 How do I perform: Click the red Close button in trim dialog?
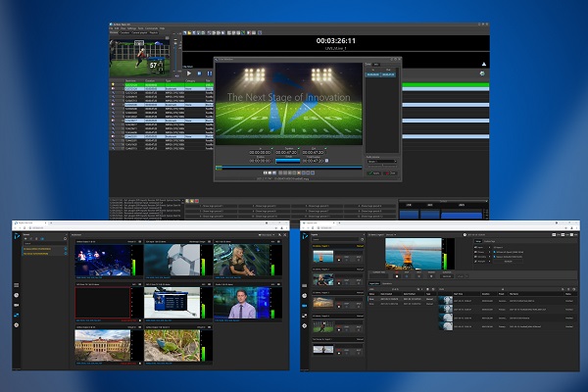point(390,173)
